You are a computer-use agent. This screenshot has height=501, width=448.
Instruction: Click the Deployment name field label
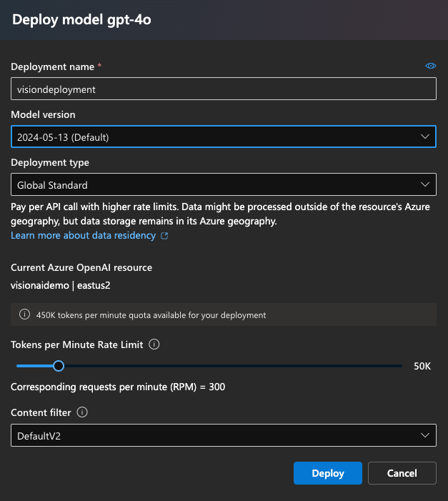point(52,66)
